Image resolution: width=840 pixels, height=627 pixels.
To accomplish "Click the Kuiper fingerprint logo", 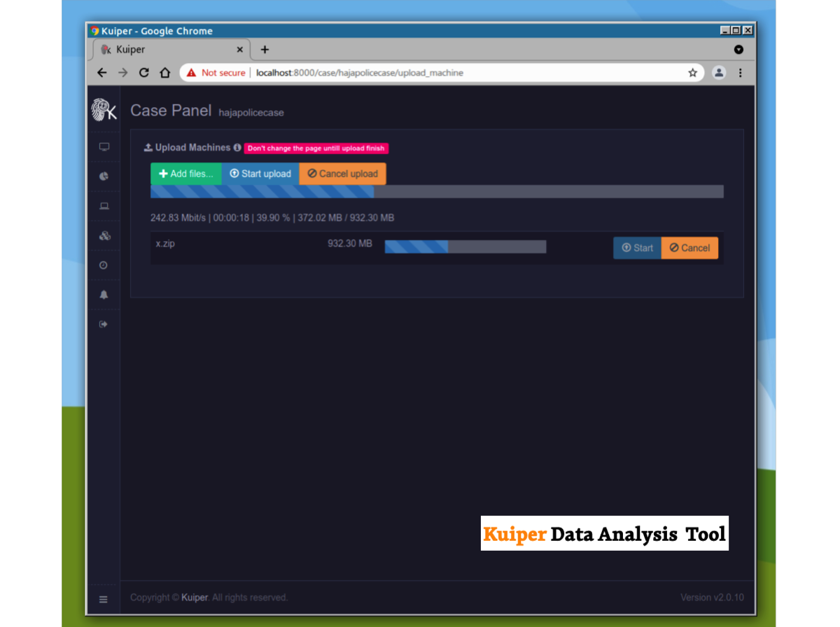I will (104, 111).
